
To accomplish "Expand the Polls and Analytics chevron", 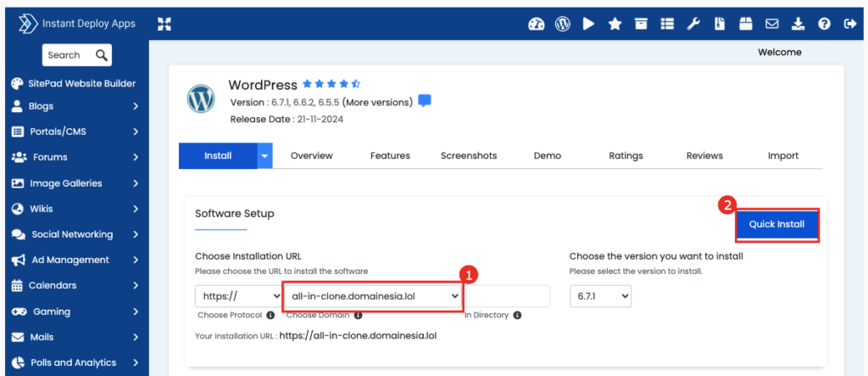I will pos(136,362).
